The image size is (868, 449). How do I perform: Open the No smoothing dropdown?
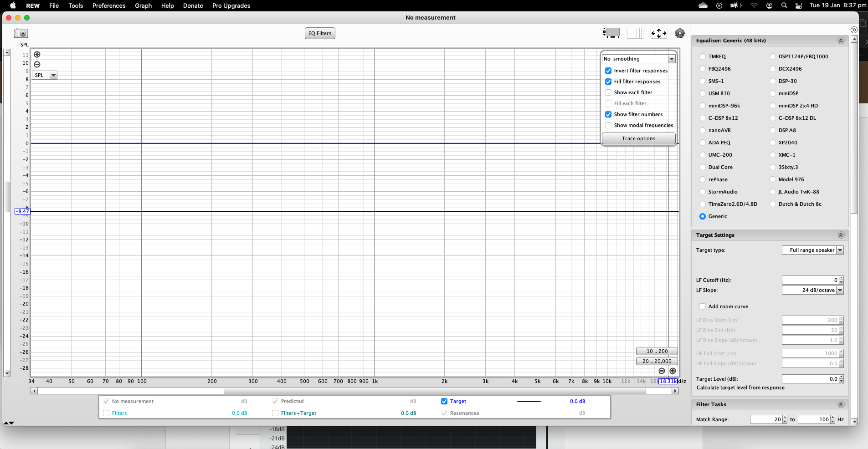click(638, 59)
